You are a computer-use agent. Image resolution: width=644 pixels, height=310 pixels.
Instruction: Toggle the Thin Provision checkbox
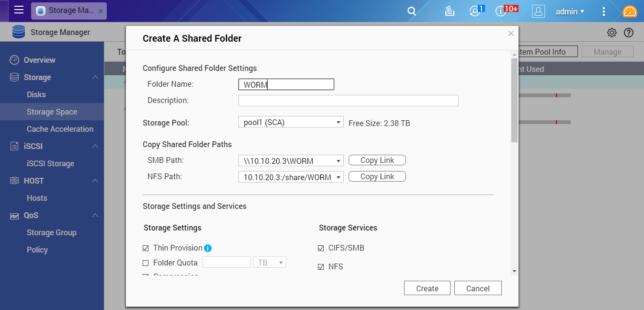146,248
